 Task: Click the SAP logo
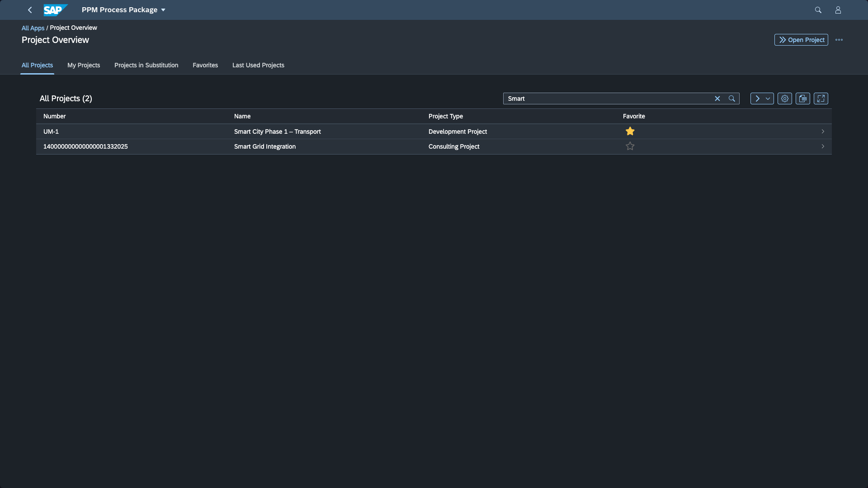pyautogui.click(x=55, y=10)
